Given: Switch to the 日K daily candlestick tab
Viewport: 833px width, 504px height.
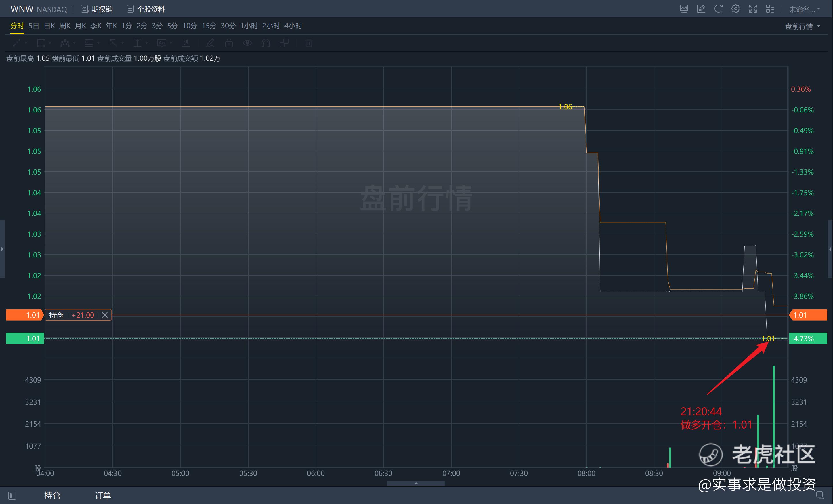Looking at the screenshot, I should click(49, 26).
